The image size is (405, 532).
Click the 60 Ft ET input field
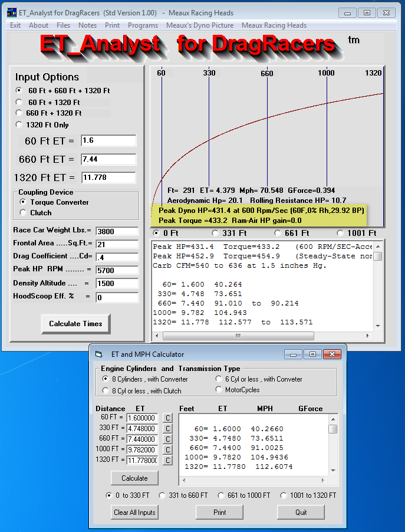[108, 140]
